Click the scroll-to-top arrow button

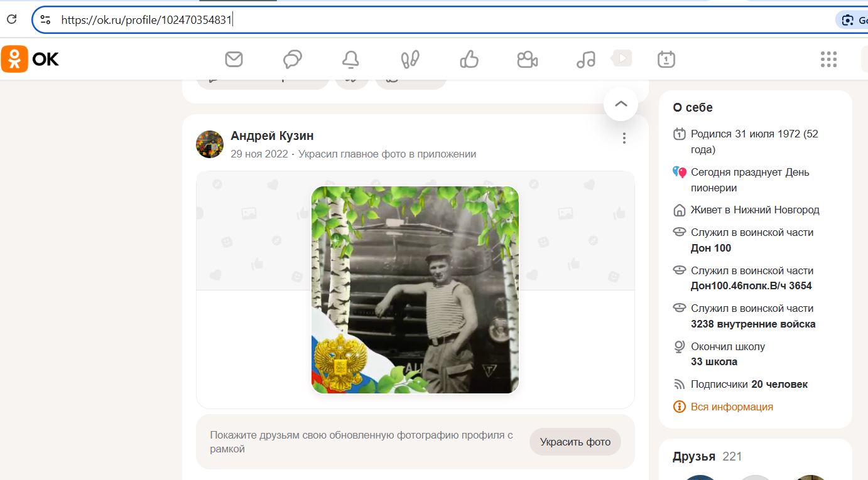click(621, 104)
